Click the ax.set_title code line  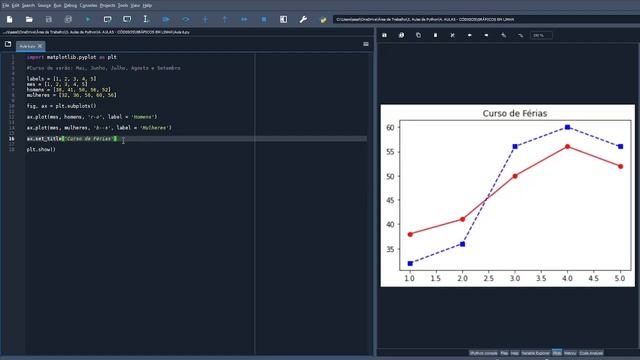72,139
